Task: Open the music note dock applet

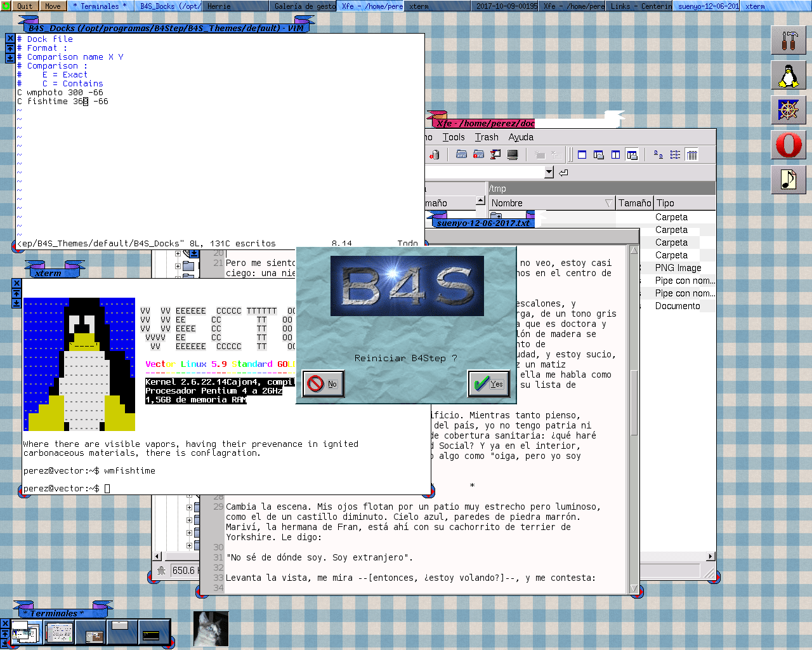Action: click(788, 180)
